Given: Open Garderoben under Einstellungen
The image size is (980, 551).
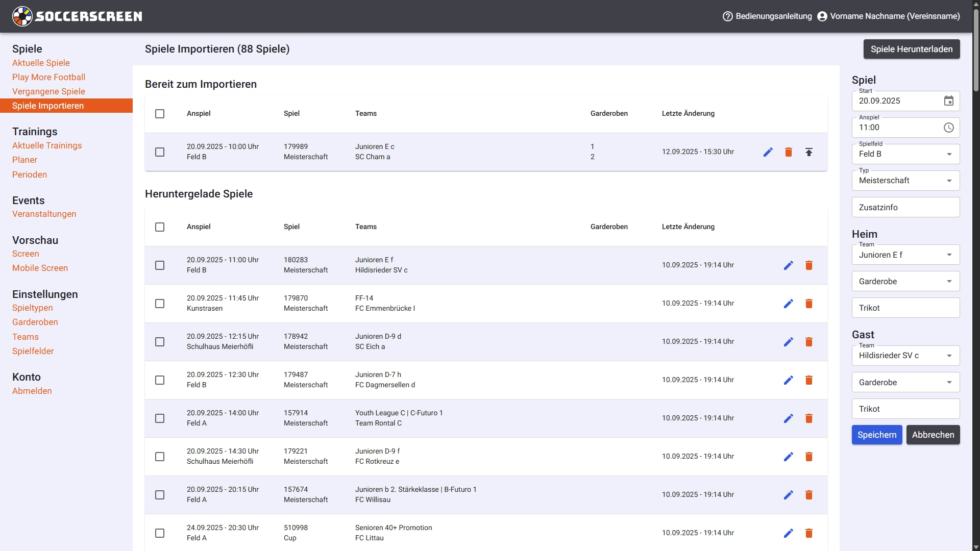Looking at the screenshot, I should coord(35,322).
